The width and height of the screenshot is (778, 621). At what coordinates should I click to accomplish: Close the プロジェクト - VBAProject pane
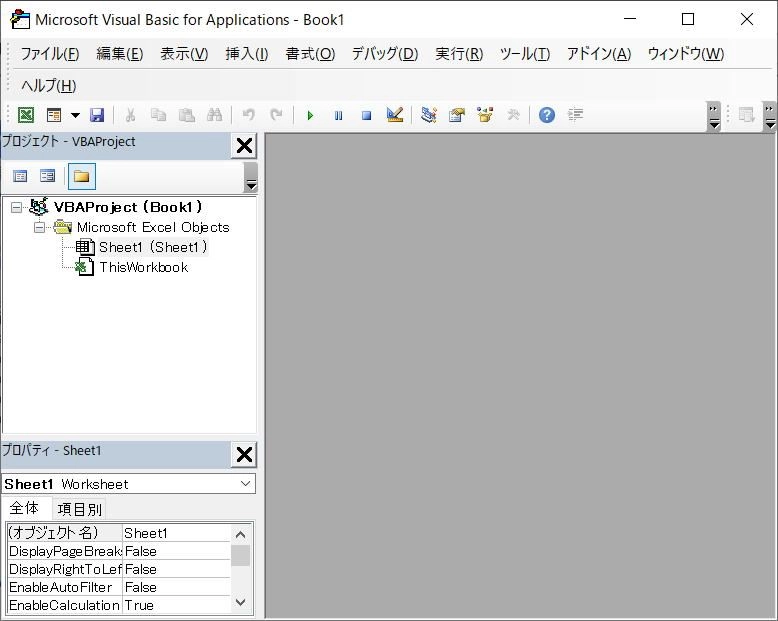(244, 146)
